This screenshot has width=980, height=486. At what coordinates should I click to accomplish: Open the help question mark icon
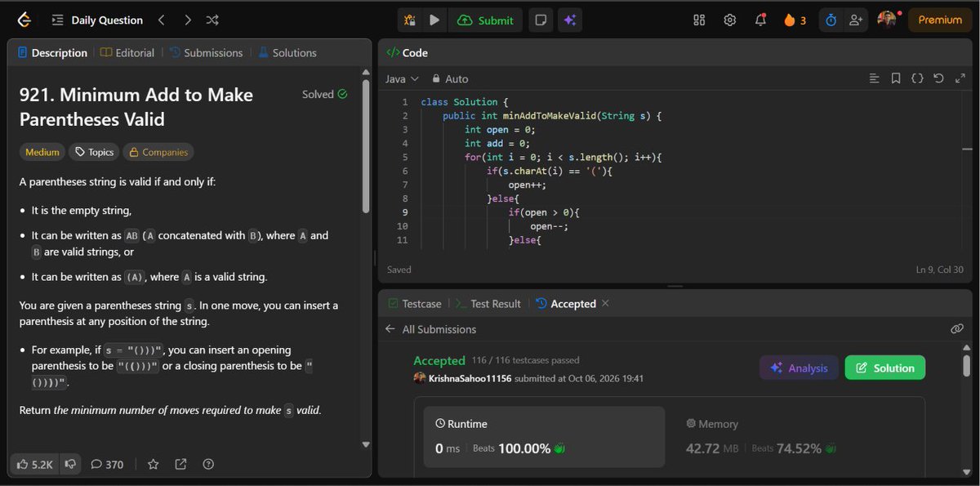(x=208, y=464)
